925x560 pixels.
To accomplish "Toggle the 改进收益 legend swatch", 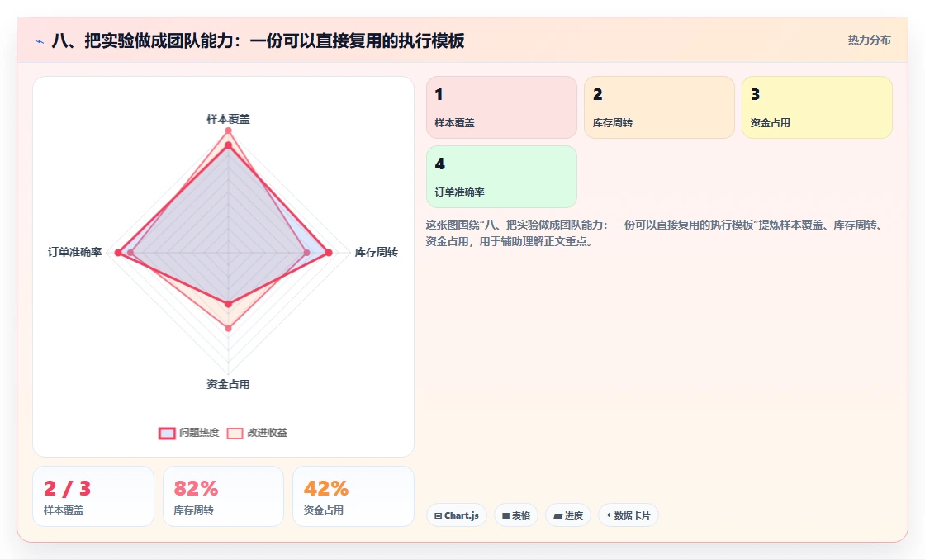I will pyautogui.click(x=235, y=433).
